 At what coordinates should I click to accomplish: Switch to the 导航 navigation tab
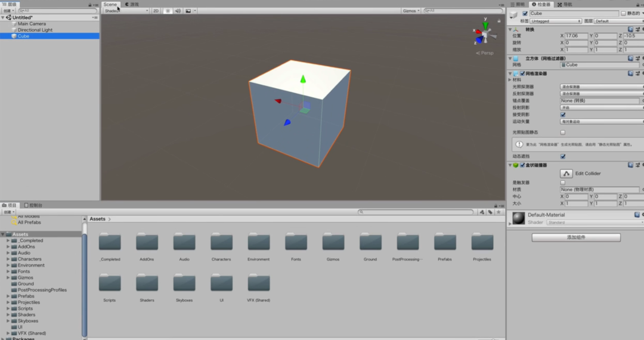565,4
